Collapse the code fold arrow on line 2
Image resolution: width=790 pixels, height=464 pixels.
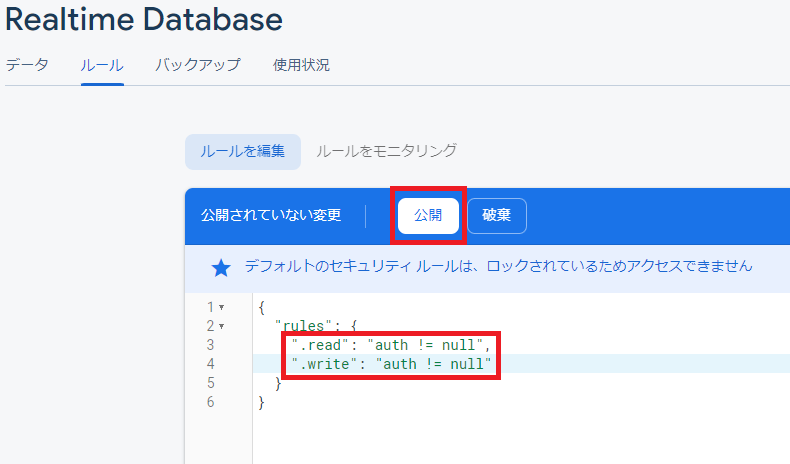point(222,326)
